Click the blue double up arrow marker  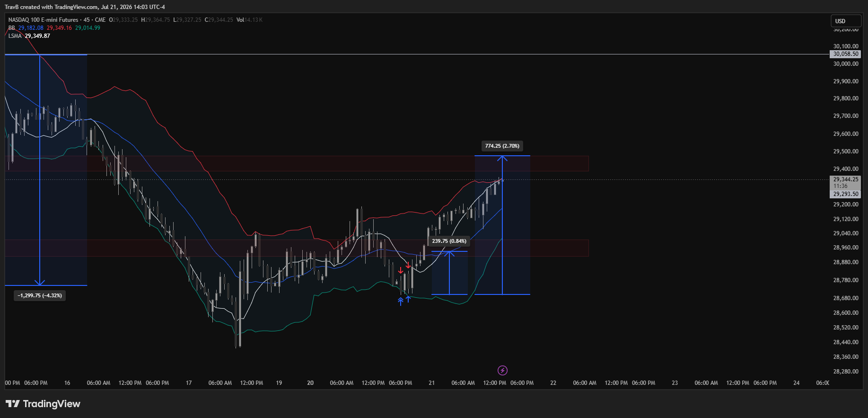click(401, 301)
